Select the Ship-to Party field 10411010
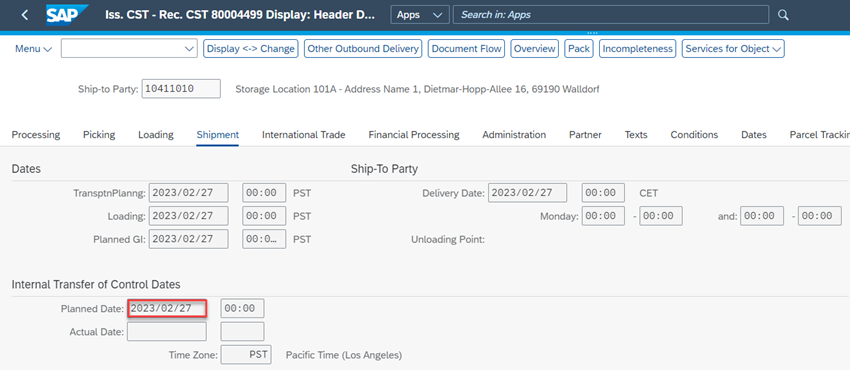 [181, 89]
